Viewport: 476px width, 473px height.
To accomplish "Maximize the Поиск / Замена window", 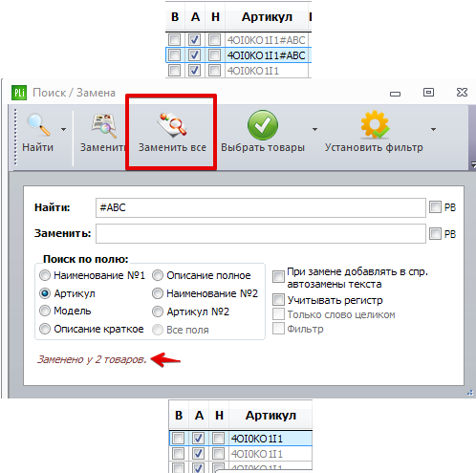I will 428,93.
